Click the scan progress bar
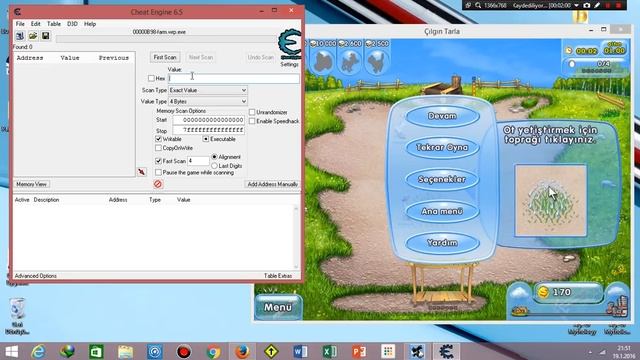The height and width of the screenshot is (360, 640). [167, 39]
